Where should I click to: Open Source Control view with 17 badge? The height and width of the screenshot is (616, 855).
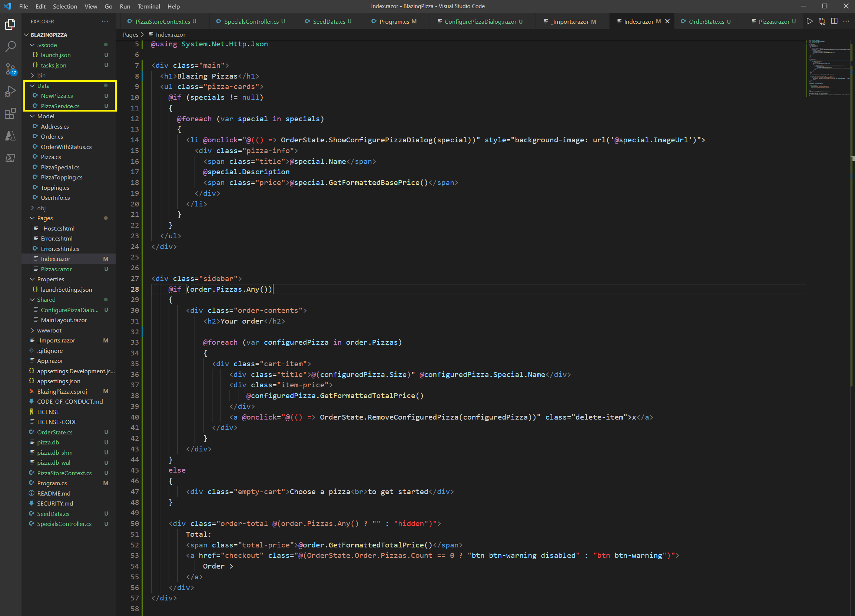click(x=10, y=69)
